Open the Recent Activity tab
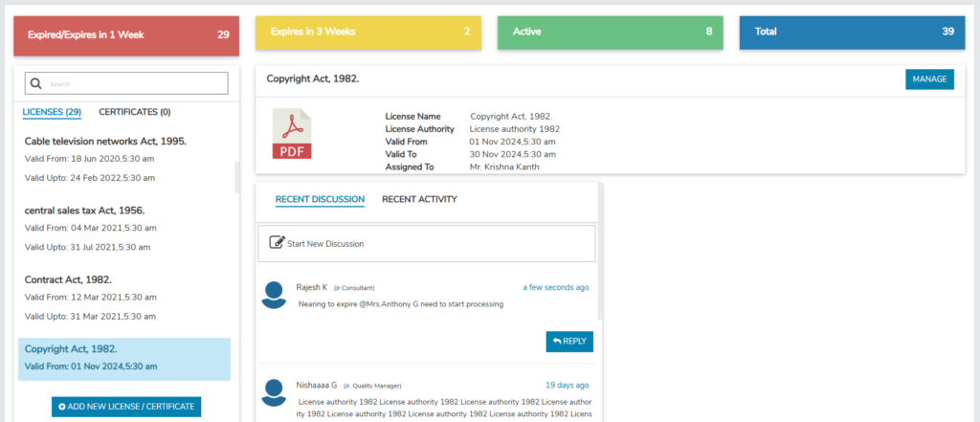Viewport: 980px width, 422px height. [419, 199]
